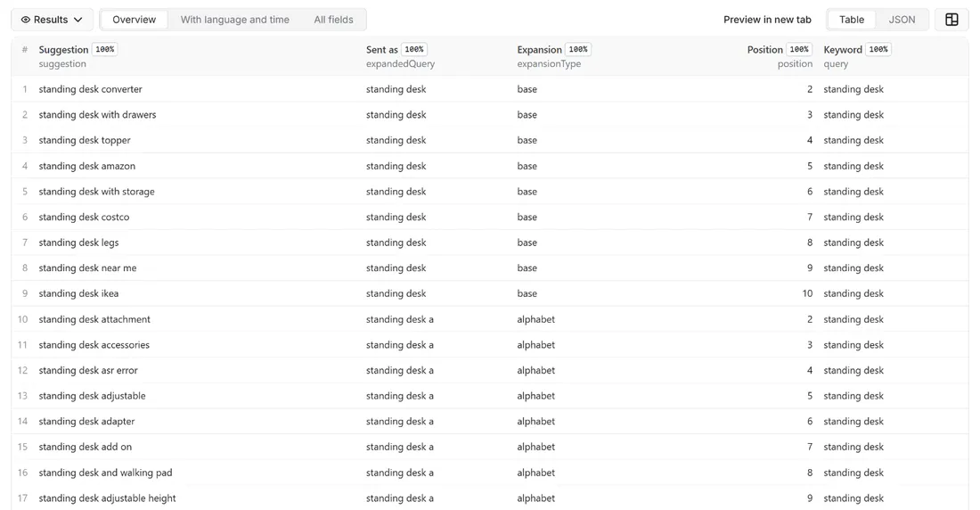The image size is (980, 510).
Task: Click 'base' in the costco row
Action: click(527, 218)
